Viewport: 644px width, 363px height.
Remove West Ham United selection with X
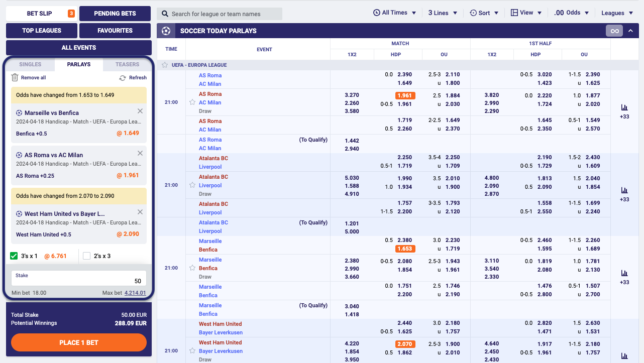(x=140, y=212)
